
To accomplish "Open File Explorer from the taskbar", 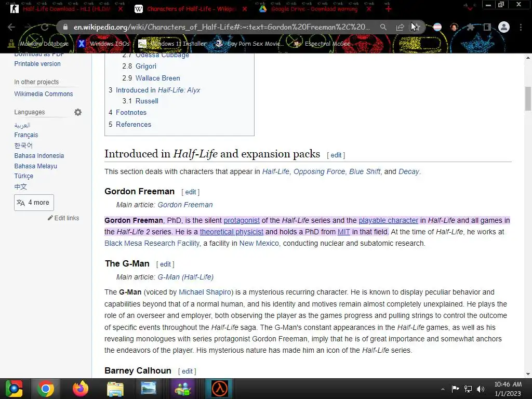I will pyautogui.click(x=115, y=389).
